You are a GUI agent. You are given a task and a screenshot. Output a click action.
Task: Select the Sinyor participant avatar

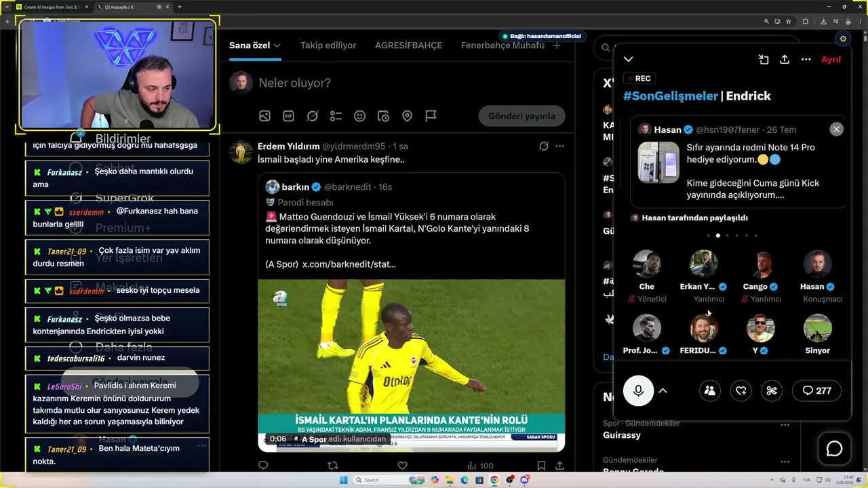pos(818,328)
